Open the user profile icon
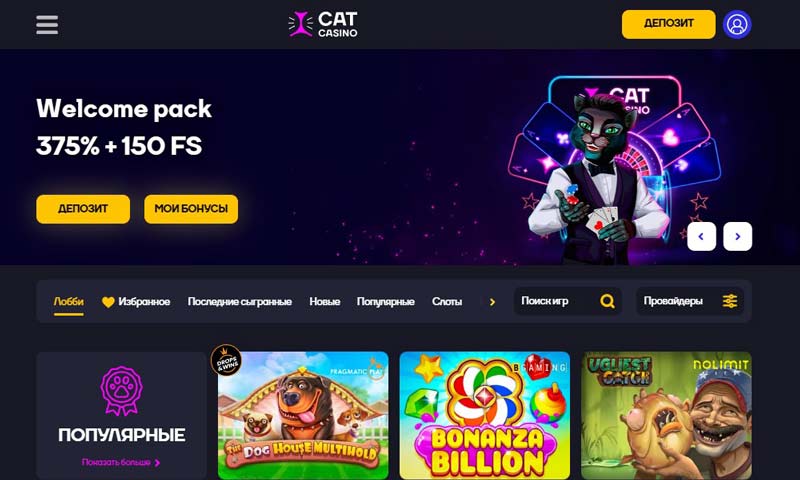The image size is (800, 480). [737, 24]
